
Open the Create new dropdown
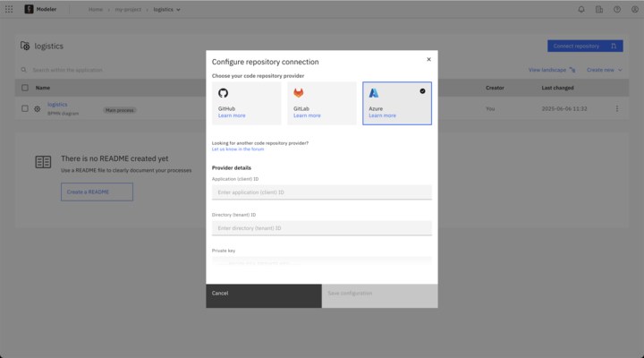pos(604,70)
